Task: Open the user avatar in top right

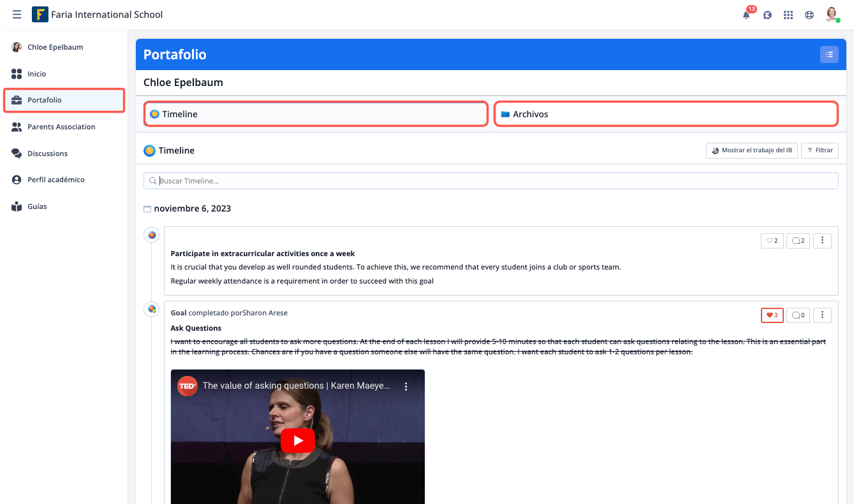Action: click(831, 15)
